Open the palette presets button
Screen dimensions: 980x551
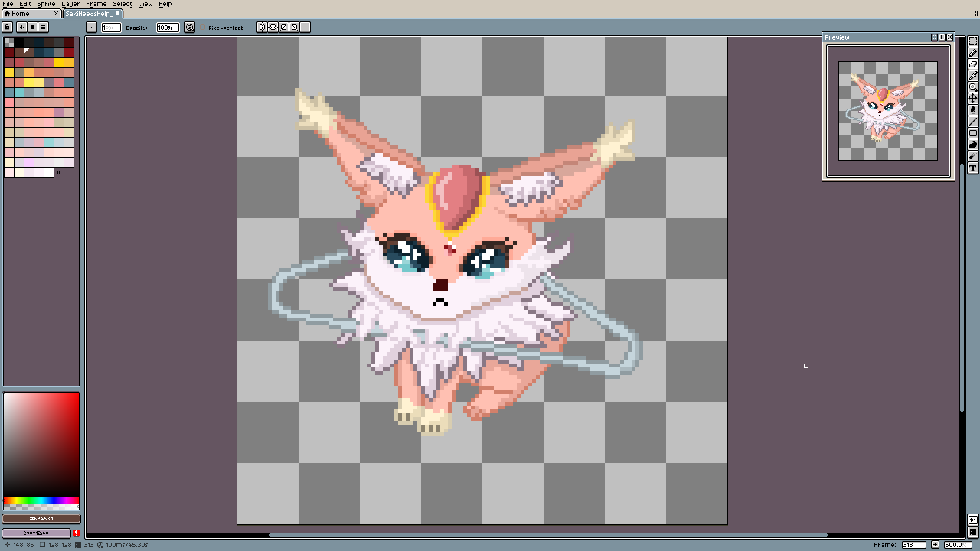(33, 27)
